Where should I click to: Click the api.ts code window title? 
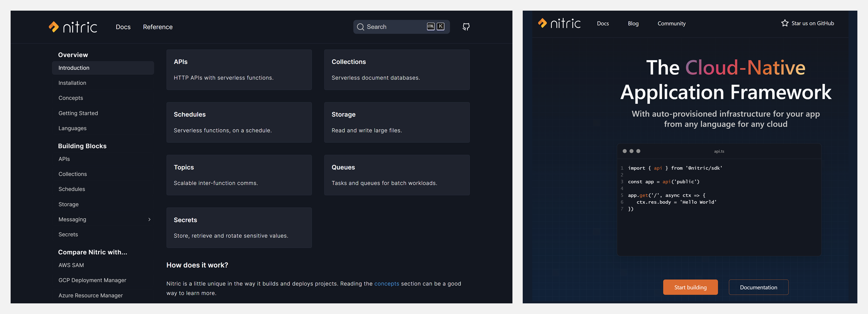point(719,151)
